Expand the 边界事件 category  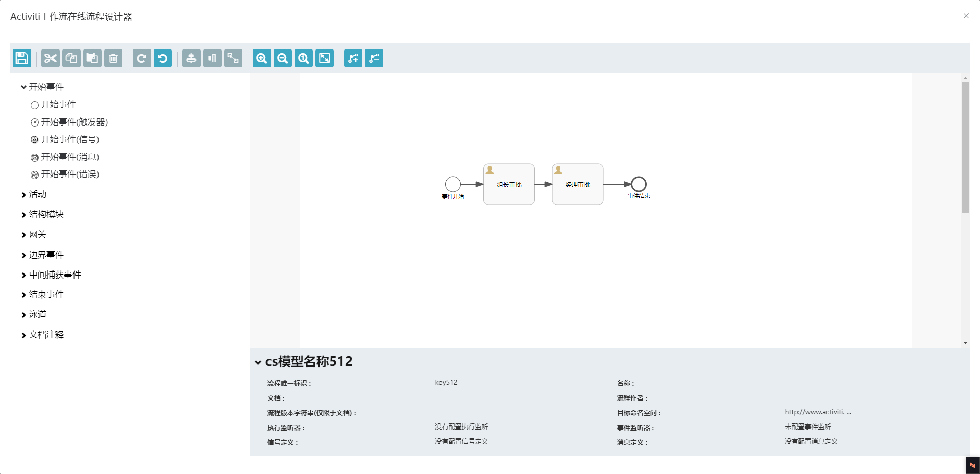[x=42, y=255]
